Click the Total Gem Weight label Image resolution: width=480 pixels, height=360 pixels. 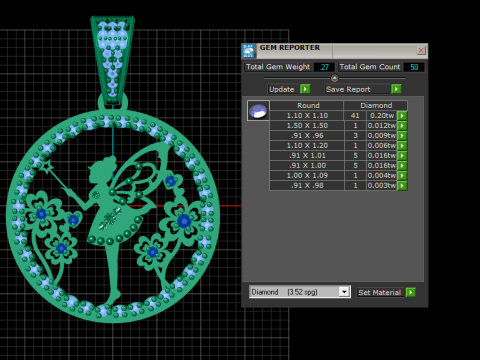[278, 67]
